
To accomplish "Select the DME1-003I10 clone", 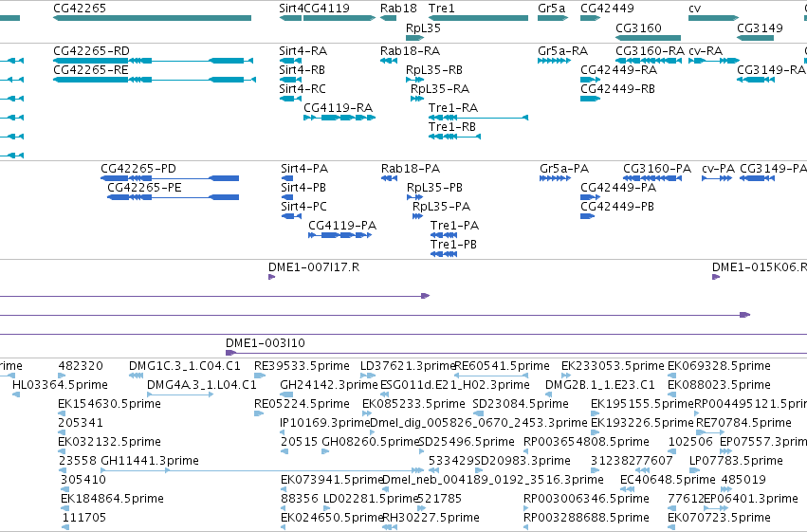I will click(516, 353).
